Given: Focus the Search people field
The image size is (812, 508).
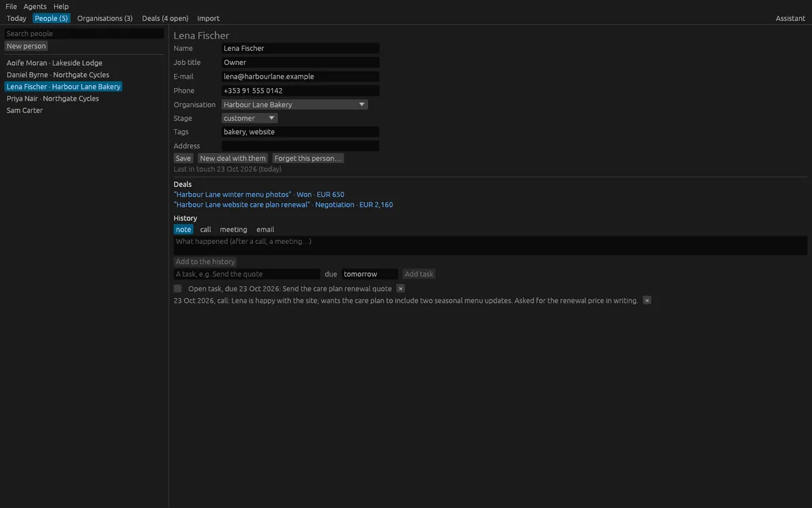Looking at the screenshot, I should (x=84, y=33).
